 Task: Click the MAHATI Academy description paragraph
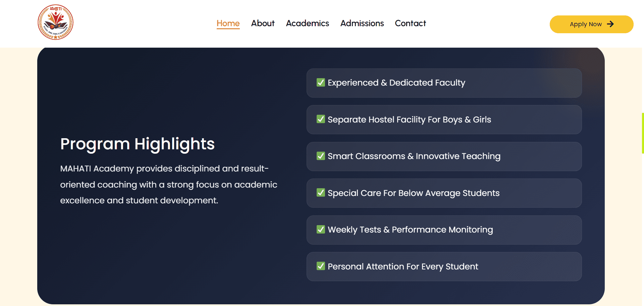169,185
